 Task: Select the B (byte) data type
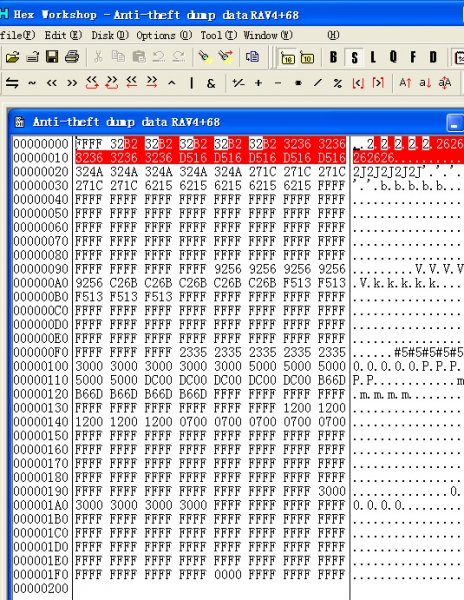tap(334, 57)
